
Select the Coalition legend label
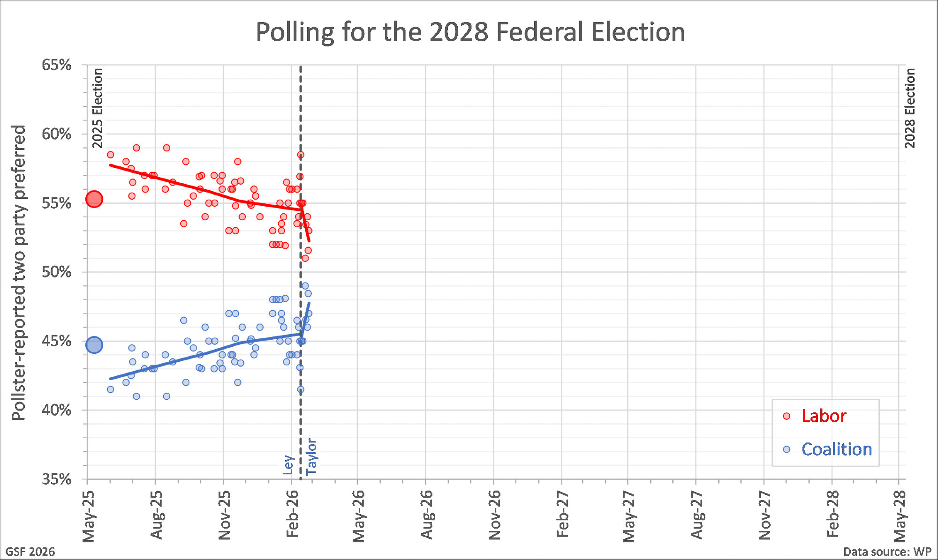click(836, 449)
